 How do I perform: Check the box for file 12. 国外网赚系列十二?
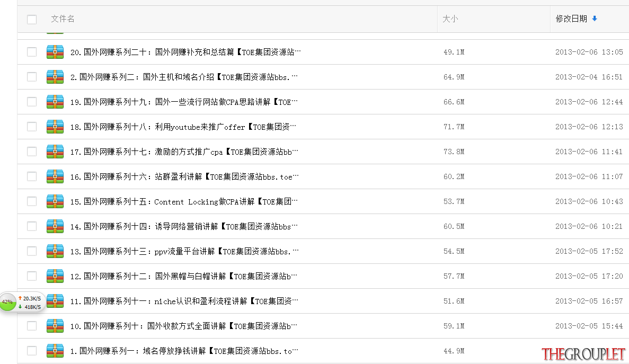(32, 276)
